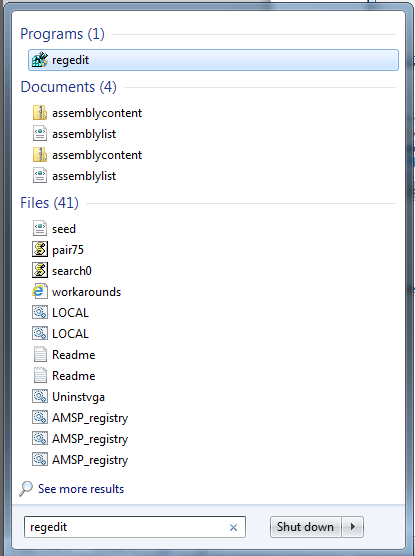Viewport: 415px width, 556px height.
Task: Click the icon next to seed file
Action: [x=40, y=229]
